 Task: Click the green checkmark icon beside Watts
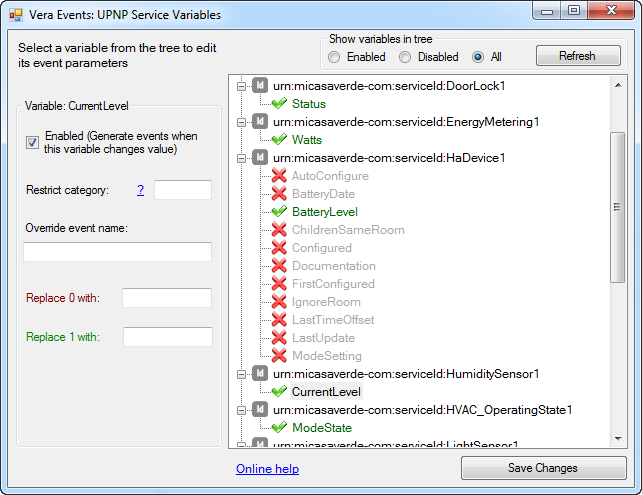click(279, 140)
